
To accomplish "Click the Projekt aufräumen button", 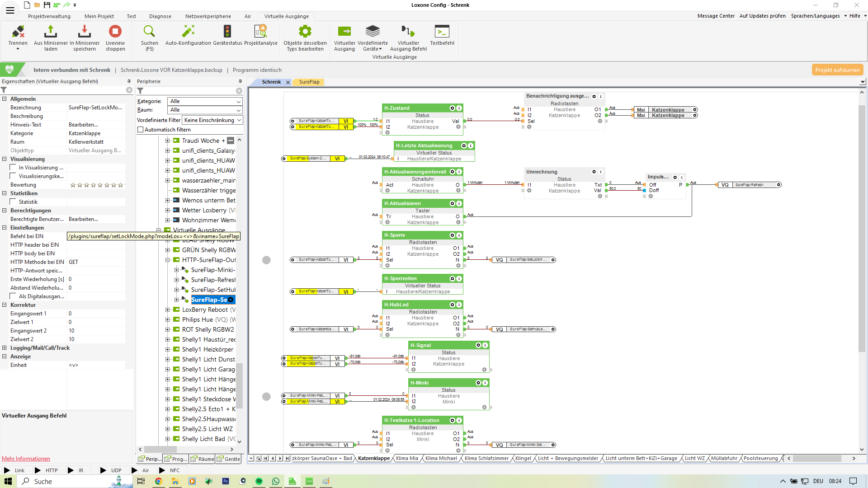I will click(x=837, y=70).
